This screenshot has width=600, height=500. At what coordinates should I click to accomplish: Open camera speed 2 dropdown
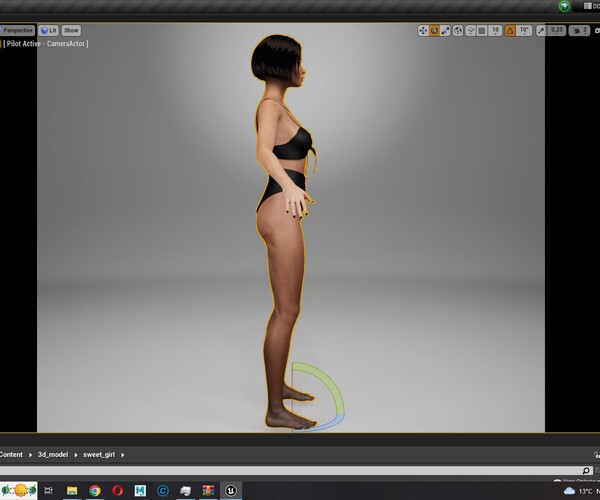click(x=579, y=31)
